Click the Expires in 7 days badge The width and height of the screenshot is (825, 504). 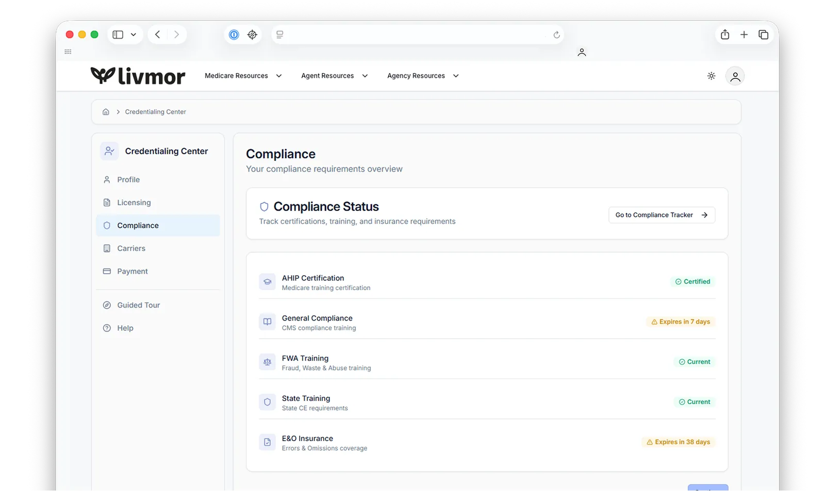click(x=681, y=322)
